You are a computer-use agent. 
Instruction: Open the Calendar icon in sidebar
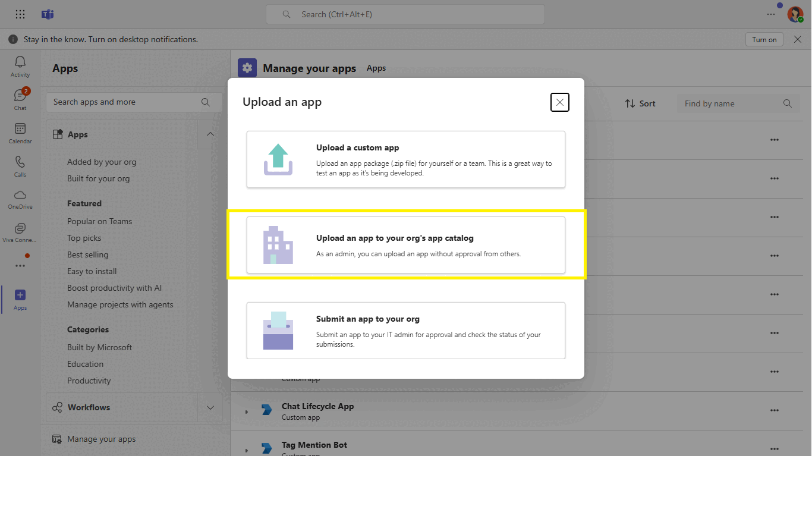tap(20, 128)
